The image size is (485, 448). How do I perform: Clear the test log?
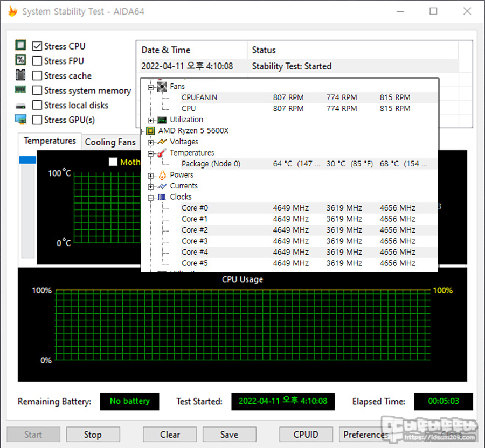pos(170,435)
